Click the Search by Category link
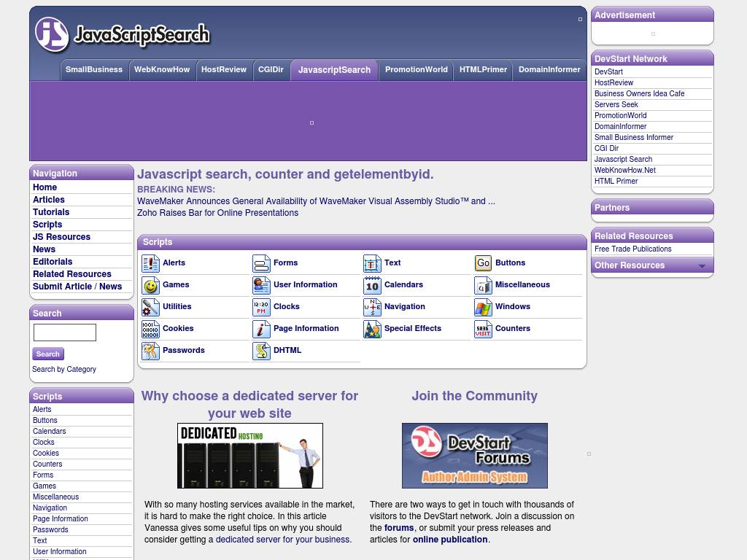This screenshot has width=747, height=560. pyautogui.click(x=64, y=370)
